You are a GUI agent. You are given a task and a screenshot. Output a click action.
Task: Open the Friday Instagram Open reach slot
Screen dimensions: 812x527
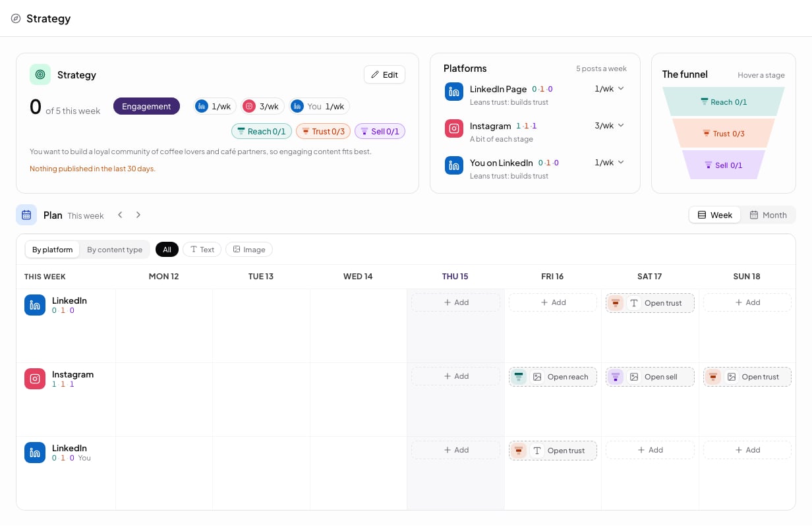click(x=553, y=377)
